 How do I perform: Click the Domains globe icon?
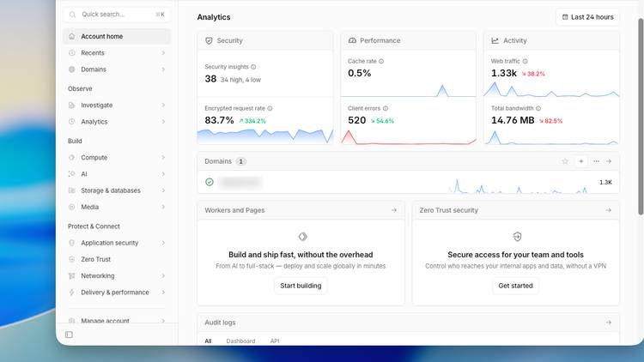tap(72, 69)
